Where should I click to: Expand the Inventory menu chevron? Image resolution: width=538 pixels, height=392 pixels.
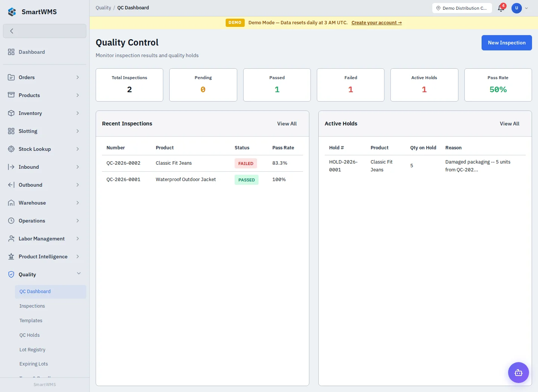tap(78, 113)
